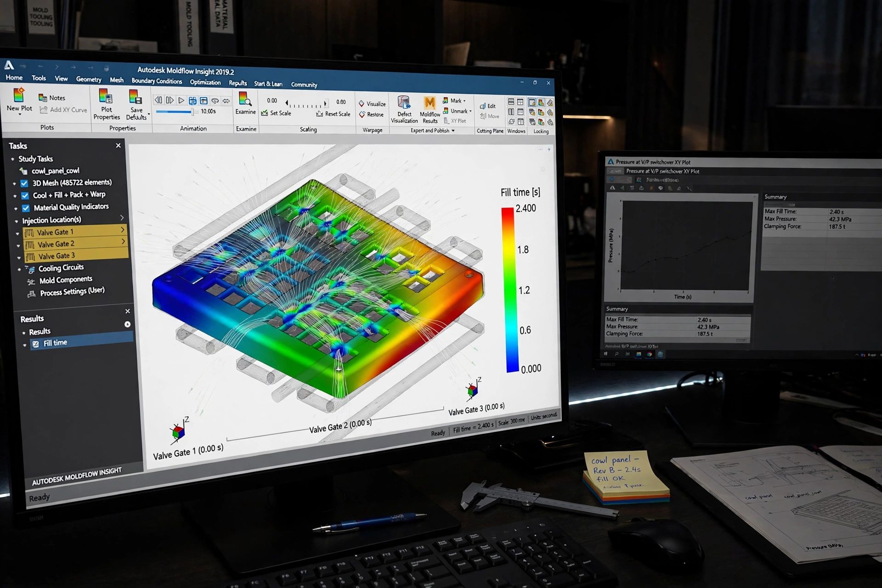882x588 pixels.
Task: Click the Valve Gate 1 (0.00 s) label in viewport
Action: 188,451
